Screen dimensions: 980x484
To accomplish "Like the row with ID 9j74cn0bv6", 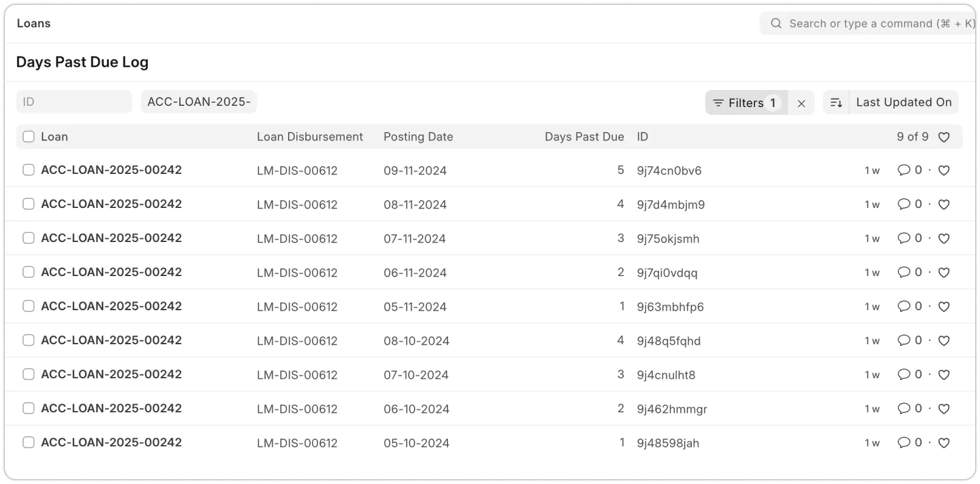I will 944,171.
